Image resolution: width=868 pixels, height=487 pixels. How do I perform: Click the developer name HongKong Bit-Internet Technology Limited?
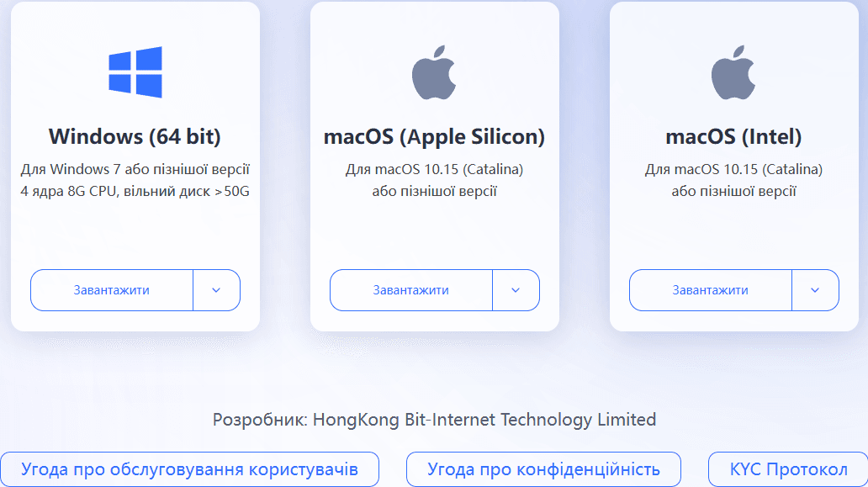[484, 419]
